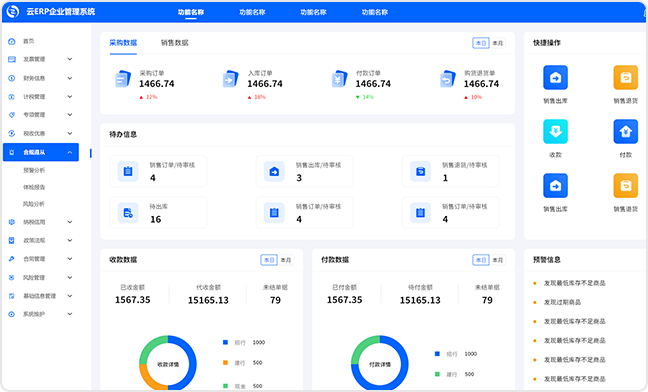Expand the 专项管理 chevron

tap(70, 115)
